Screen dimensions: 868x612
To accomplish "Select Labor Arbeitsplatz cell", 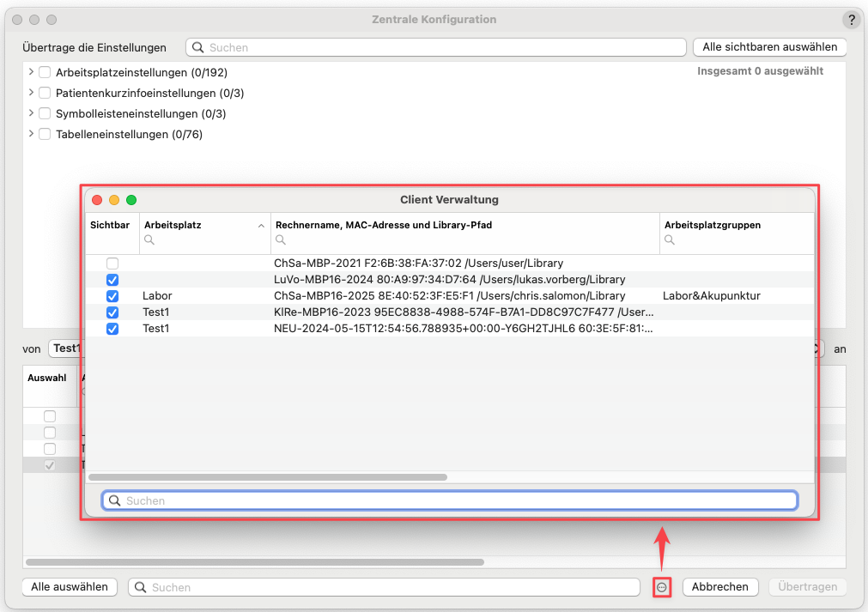I will tap(157, 295).
